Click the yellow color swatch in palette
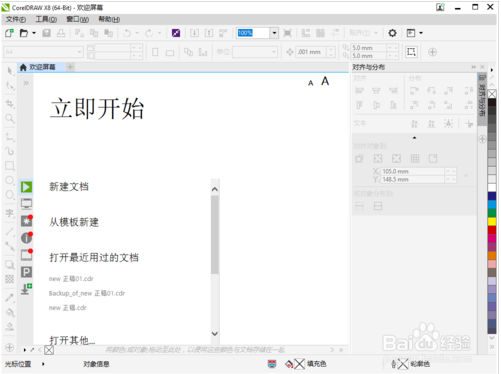Viewport: 501px width, 374px height. tap(492, 221)
